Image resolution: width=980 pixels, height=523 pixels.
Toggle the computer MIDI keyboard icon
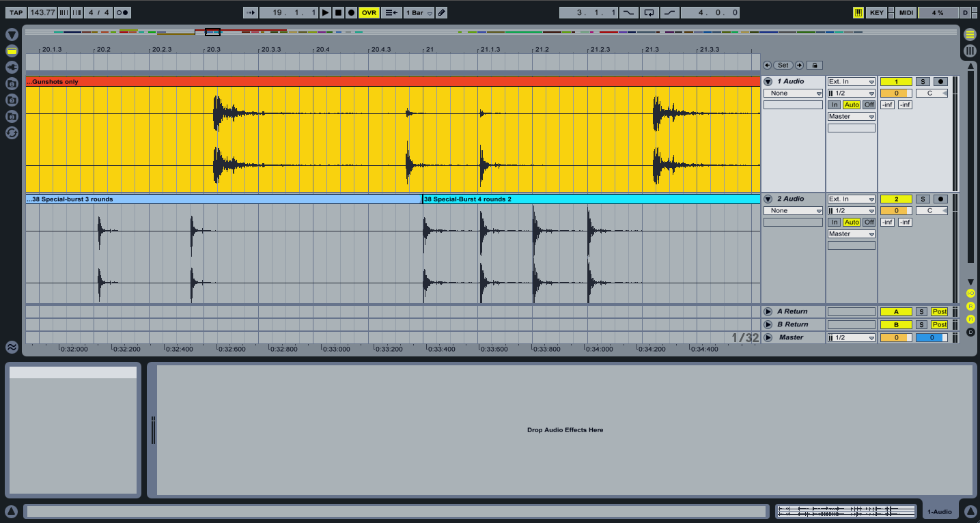[x=858, y=12]
